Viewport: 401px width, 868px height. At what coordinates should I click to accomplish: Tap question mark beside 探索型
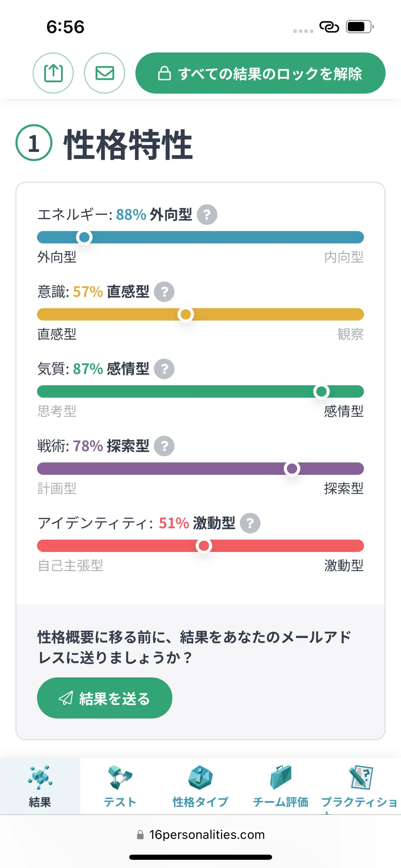tap(164, 446)
